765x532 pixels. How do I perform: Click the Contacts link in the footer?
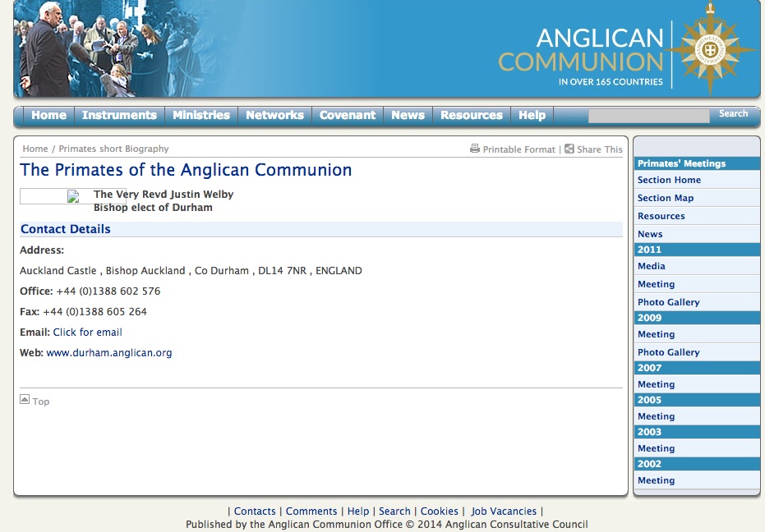click(255, 511)
